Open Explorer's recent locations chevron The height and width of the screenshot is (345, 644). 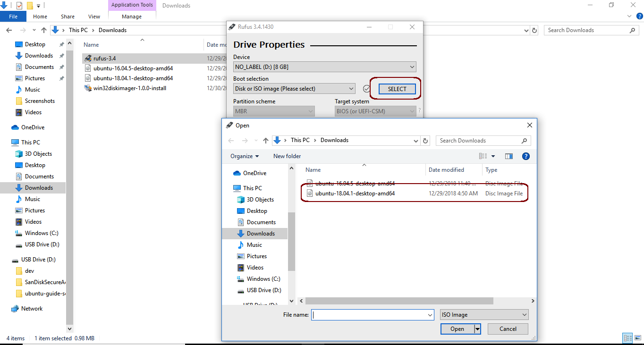coord(34,30)
